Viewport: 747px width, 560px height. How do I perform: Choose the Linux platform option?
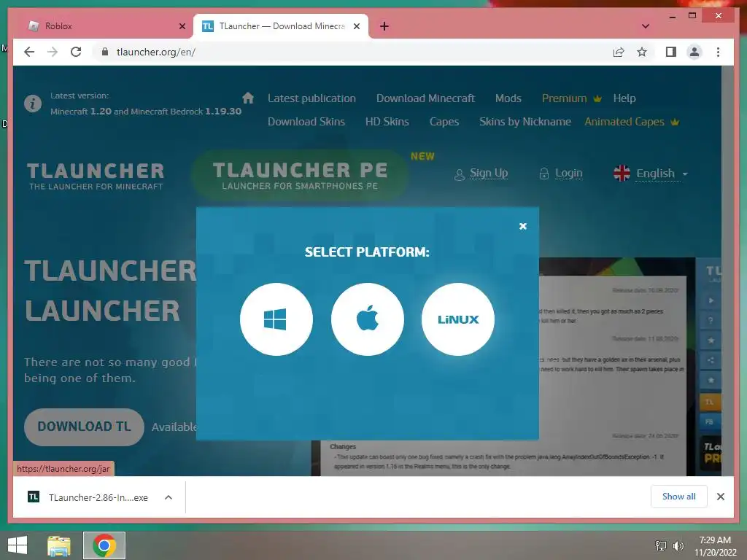pos(458,319)
